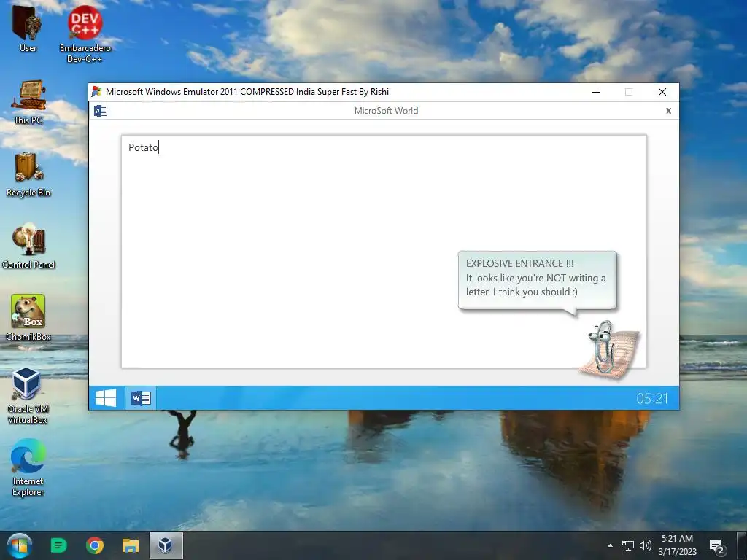Click the emulator clock 05:21
The height and width of the screenshot is (560, 747).
tap(652, 399)
